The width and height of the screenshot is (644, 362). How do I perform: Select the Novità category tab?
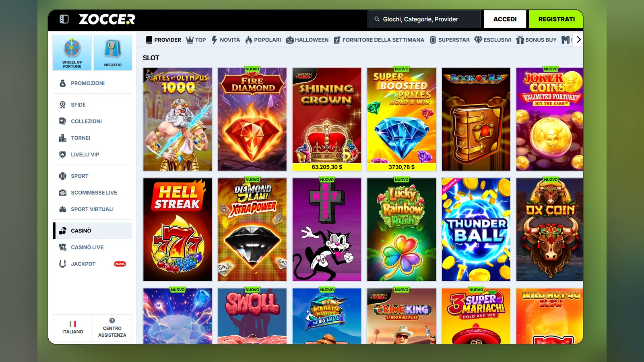225,40
